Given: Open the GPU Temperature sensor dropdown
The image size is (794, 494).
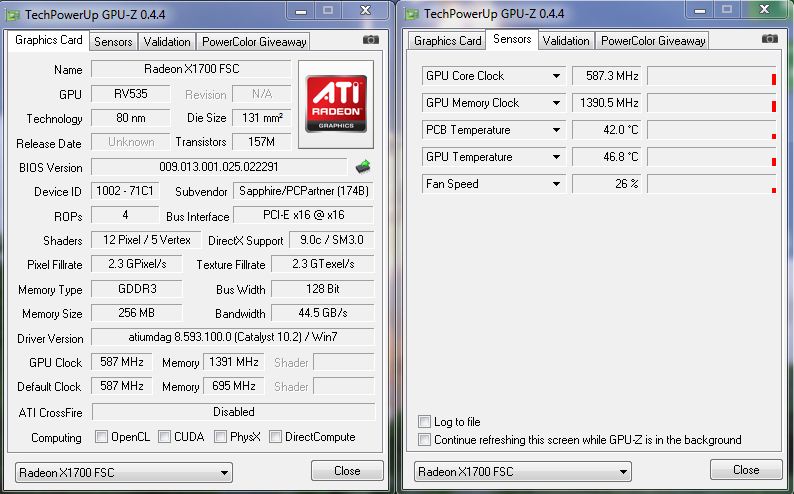Looking at the screenshot, I should pos(556,157).
